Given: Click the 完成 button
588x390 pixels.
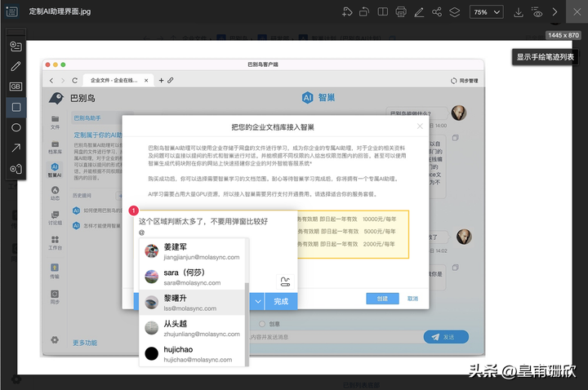Looking at the screenshot, I should click(x=281, y=301).
